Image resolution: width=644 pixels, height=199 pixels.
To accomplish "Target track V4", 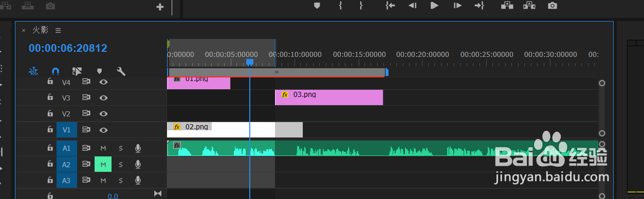I will [66, 82].
